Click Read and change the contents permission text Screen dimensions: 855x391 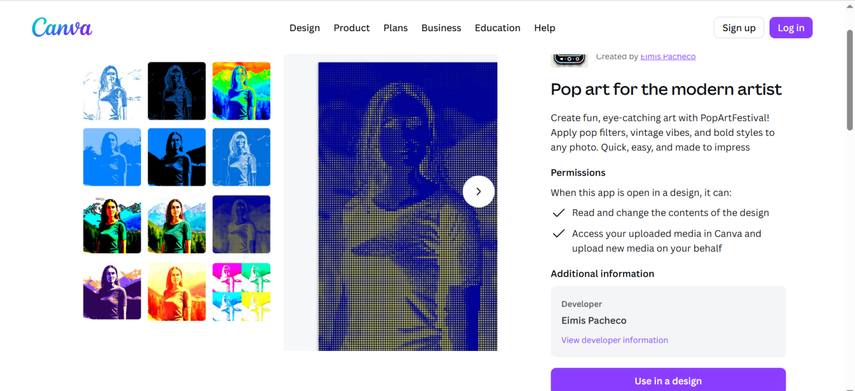670,213
